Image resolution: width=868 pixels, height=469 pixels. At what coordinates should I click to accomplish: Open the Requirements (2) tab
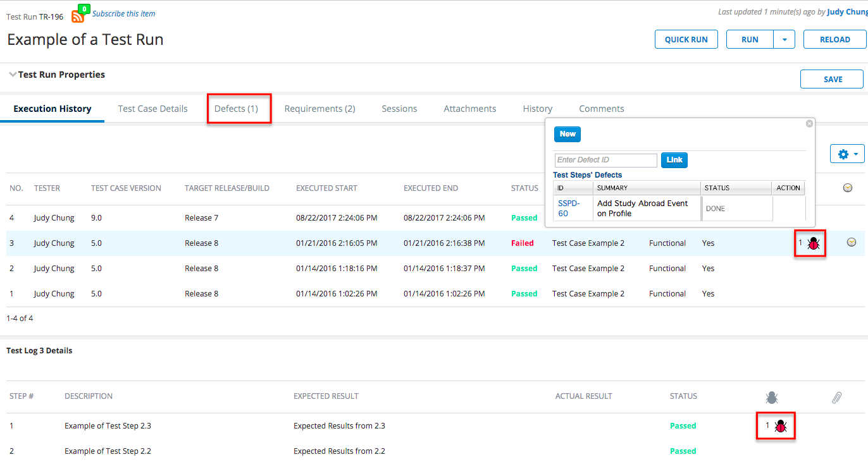(319, 109)
